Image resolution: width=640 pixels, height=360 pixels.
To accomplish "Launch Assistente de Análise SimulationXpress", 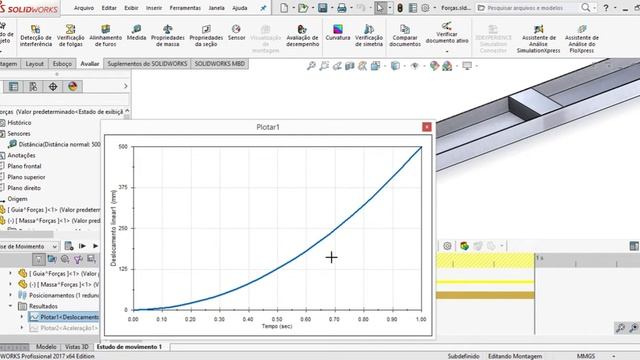I will point(538,38).
